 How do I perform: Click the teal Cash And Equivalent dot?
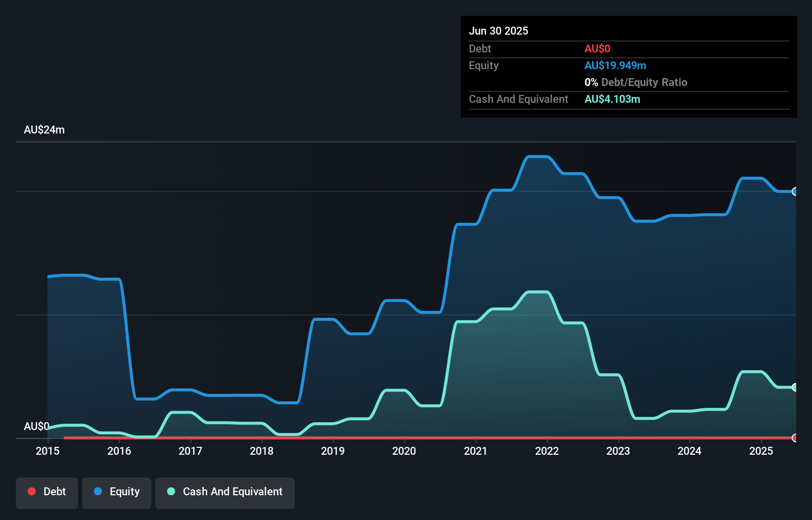(171, 491)
